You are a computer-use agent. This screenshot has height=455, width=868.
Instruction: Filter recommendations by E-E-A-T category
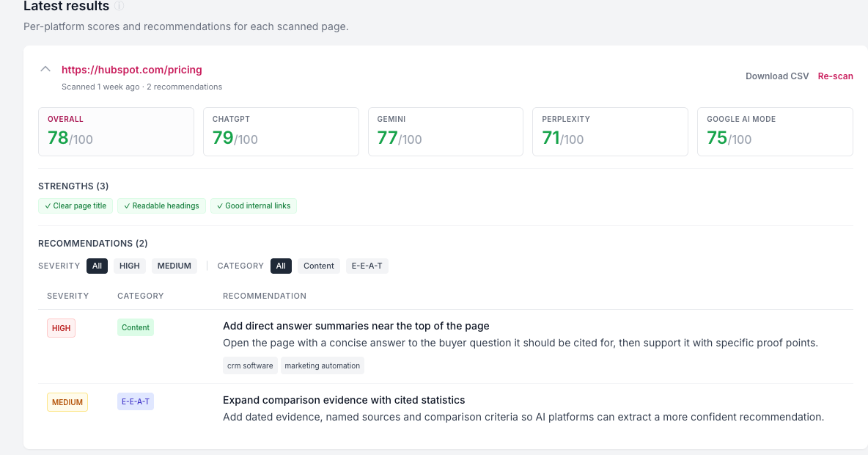367,266
